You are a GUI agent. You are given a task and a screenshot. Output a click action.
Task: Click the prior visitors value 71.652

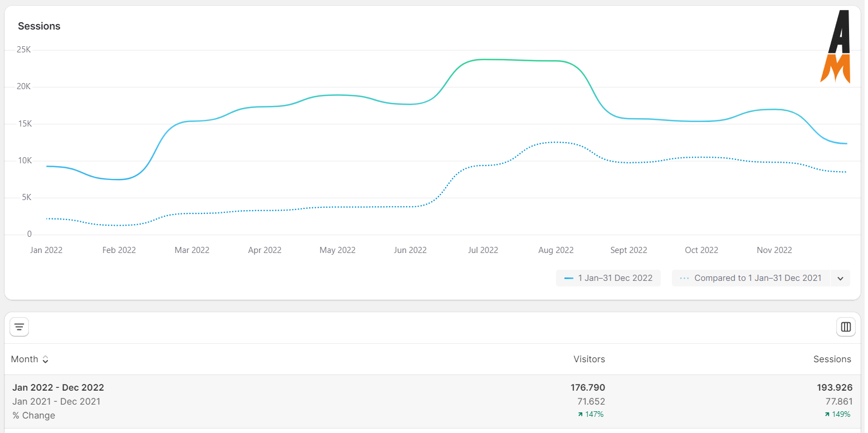[x=591, y=402]
